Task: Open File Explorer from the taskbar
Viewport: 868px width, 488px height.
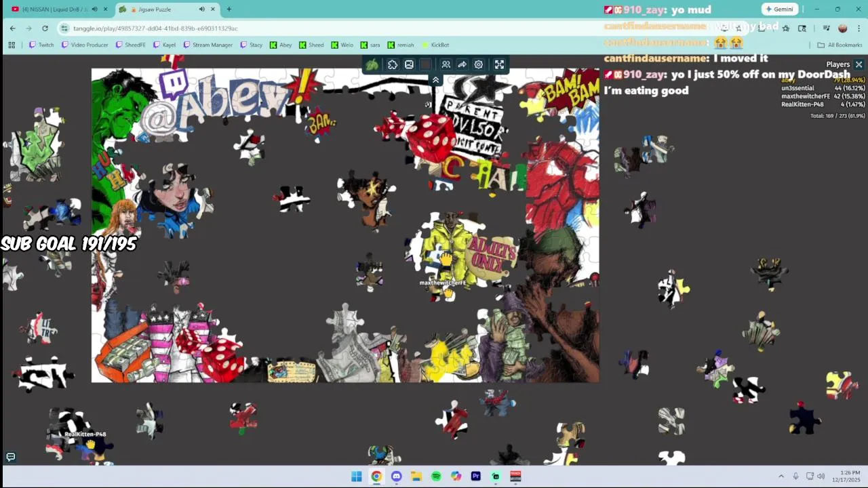Action: [x=416, y=476]
